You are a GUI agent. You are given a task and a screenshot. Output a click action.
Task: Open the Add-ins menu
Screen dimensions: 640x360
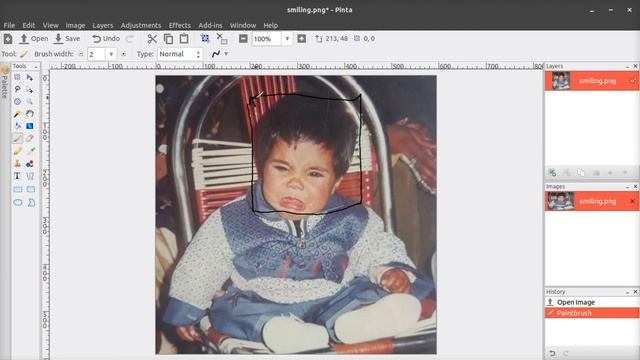210,25
